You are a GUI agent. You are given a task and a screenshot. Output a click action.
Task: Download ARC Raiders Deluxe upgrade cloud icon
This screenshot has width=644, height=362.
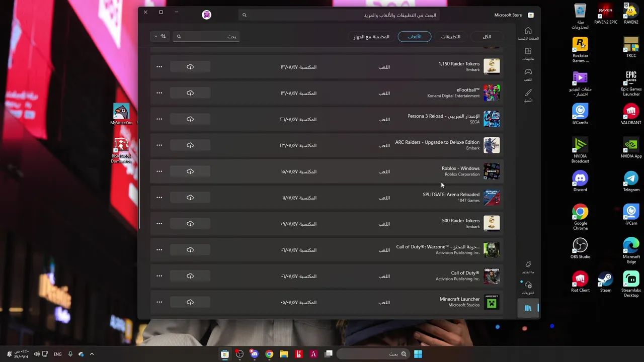tap(190, 145)
